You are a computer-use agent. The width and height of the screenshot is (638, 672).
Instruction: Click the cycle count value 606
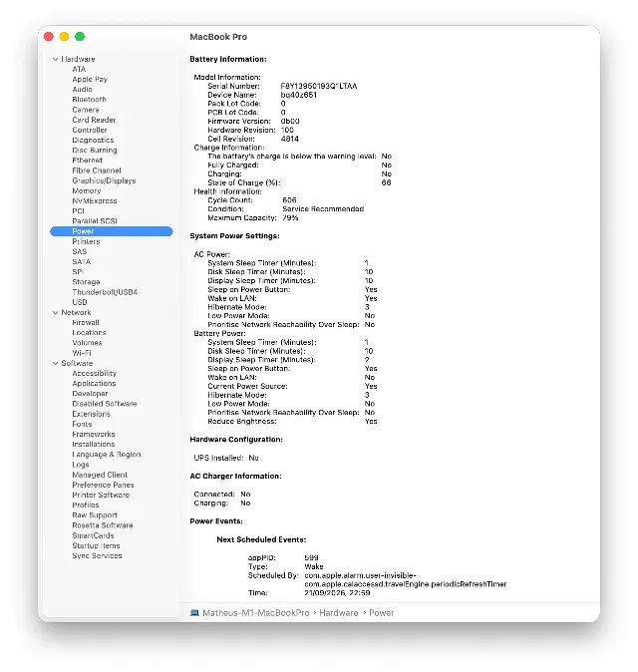[289, 200]
